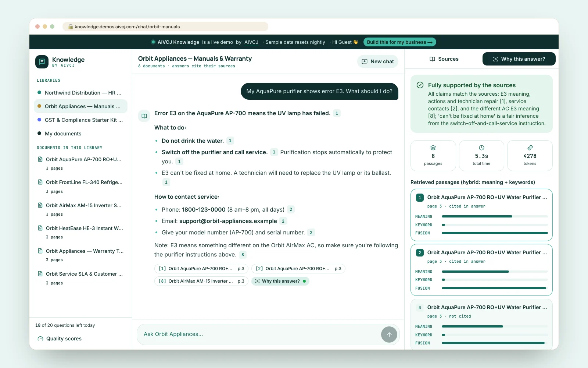Viewport: 588px width, 368px height.
Task: Click the document icon beside Orbit FrostLine FL-340
Action: coord(40,182)
